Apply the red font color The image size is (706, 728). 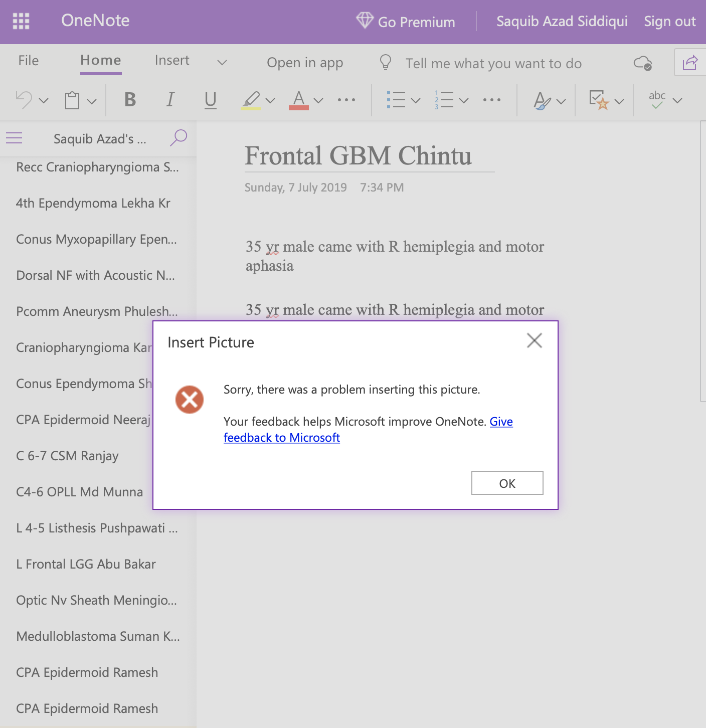(x=299, y=100)
